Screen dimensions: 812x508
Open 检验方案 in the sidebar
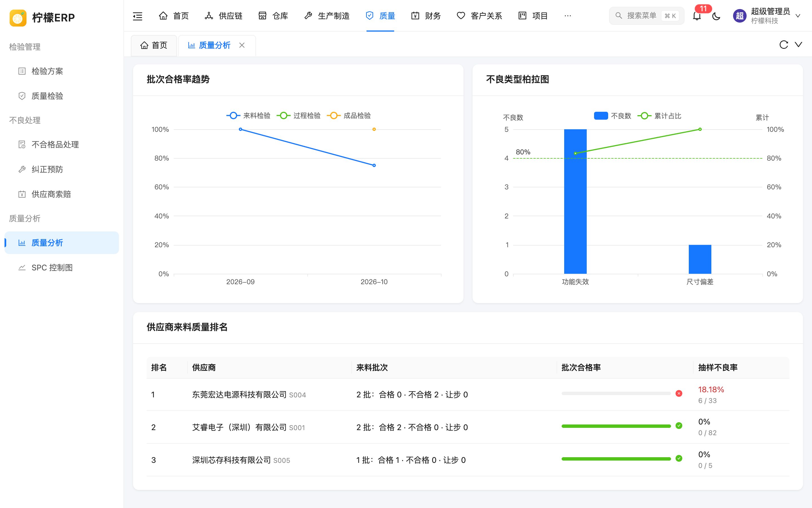[62, 71]
